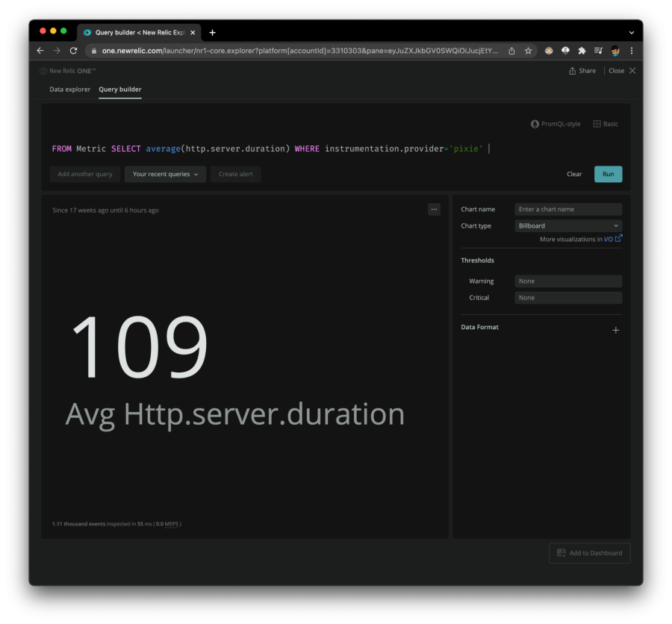This screenshot has height=624, width=672.
Task: Click the share page icon in address bar
Action: click(x=511, y=51)
